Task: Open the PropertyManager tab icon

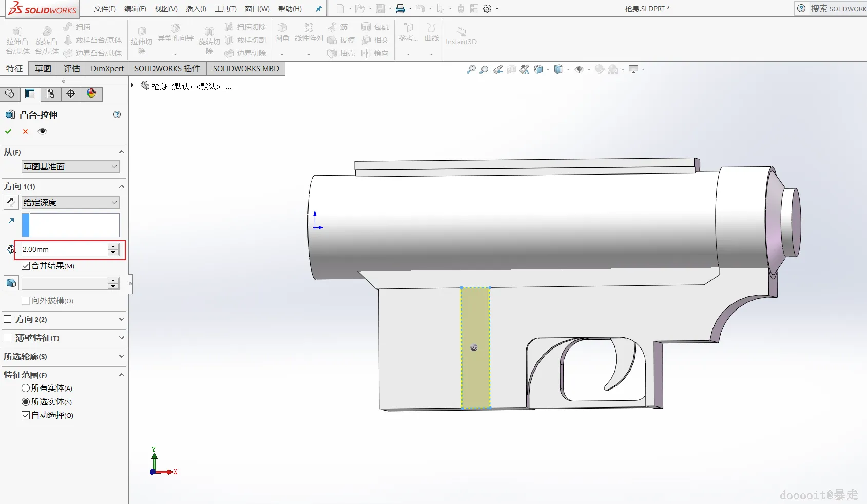Action: 30,93
